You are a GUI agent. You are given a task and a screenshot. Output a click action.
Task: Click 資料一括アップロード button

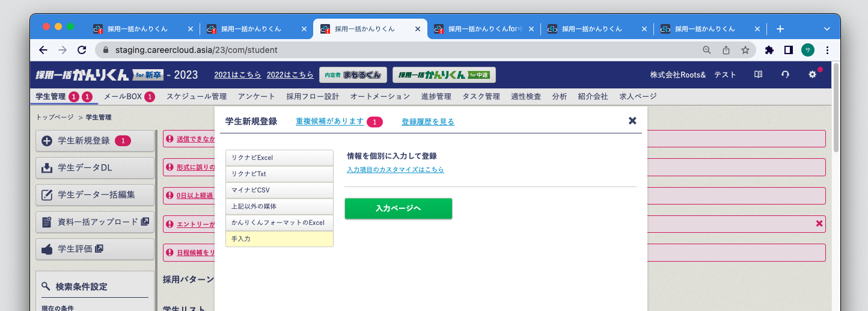point(95,222)
